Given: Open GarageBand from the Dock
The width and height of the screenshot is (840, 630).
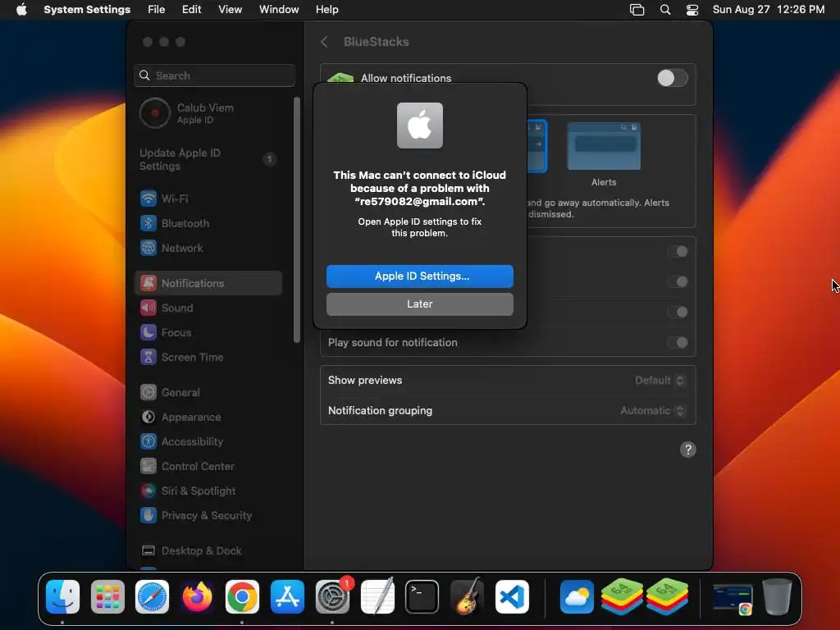Looking at the screenshot, I should click(467, 596).
